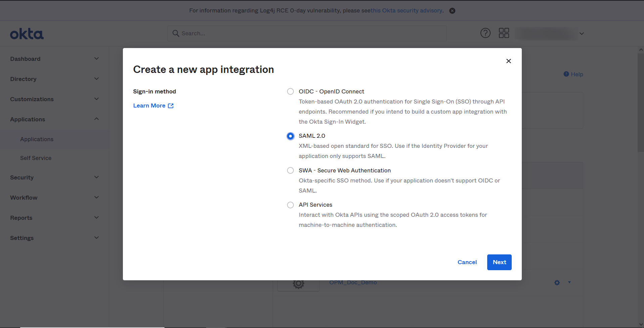Viewport: 644px width, 328px height.
Task: Cancel the app integration dialog
Action: (x=467, y=262)
